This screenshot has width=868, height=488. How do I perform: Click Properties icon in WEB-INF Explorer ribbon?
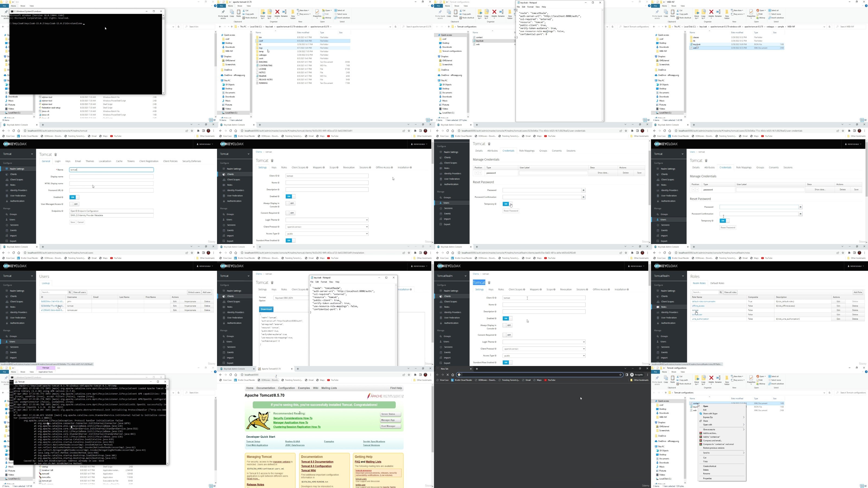tap(751, 12)
